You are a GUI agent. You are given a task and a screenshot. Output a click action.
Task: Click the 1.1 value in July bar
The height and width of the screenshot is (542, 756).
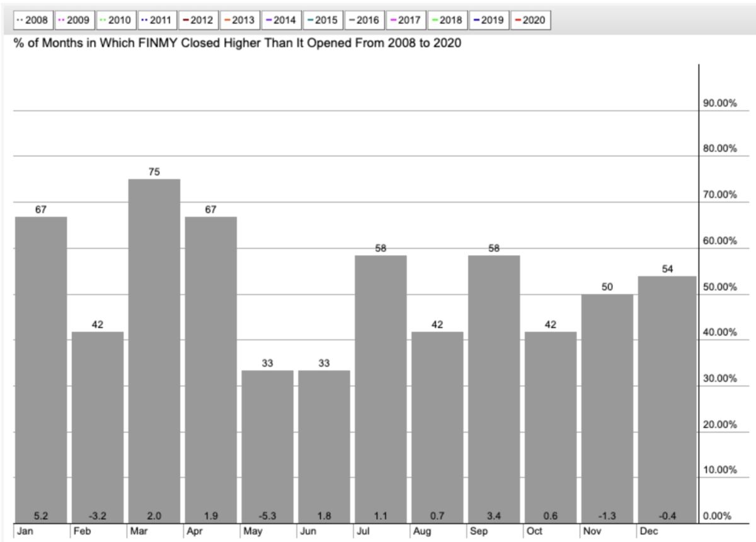(381, 516)
